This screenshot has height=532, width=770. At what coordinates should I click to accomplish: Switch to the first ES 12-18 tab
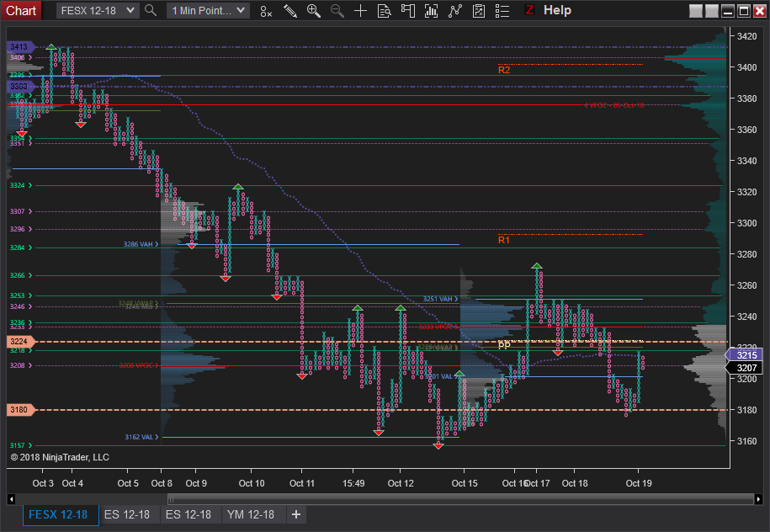pyautogui.click(x=127, y=515)
